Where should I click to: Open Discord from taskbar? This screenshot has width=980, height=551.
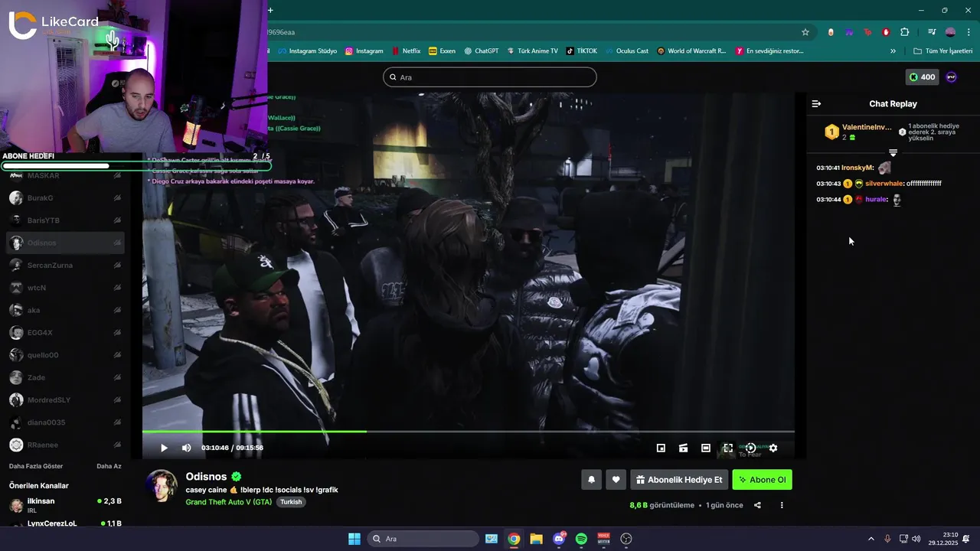coord(559,539)
